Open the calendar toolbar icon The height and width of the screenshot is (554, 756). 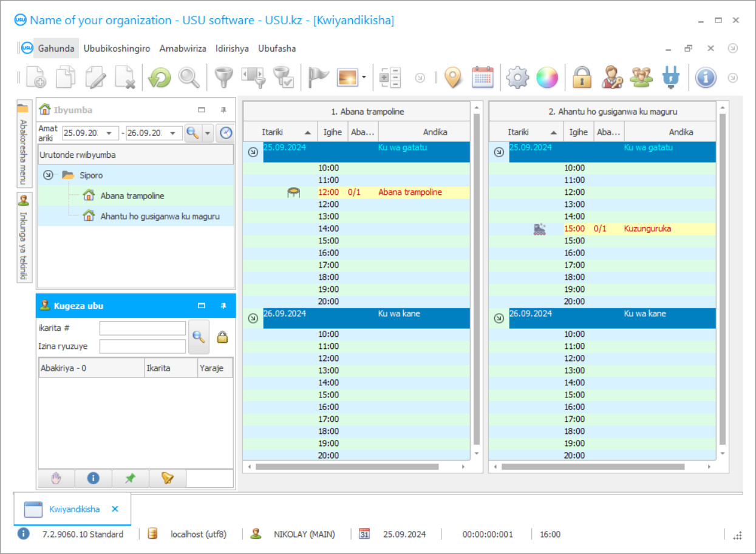pos(483,78)
